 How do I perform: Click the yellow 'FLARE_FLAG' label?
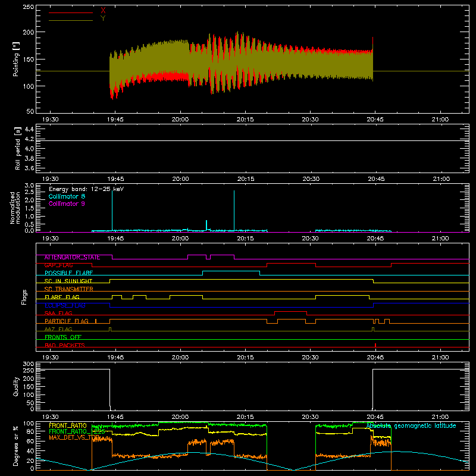[62, 297]
